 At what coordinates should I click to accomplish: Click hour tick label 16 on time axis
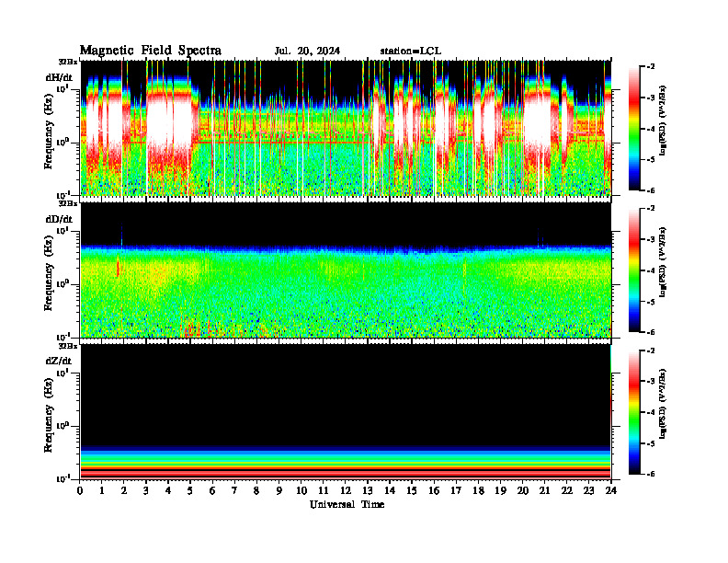(434, 490)
